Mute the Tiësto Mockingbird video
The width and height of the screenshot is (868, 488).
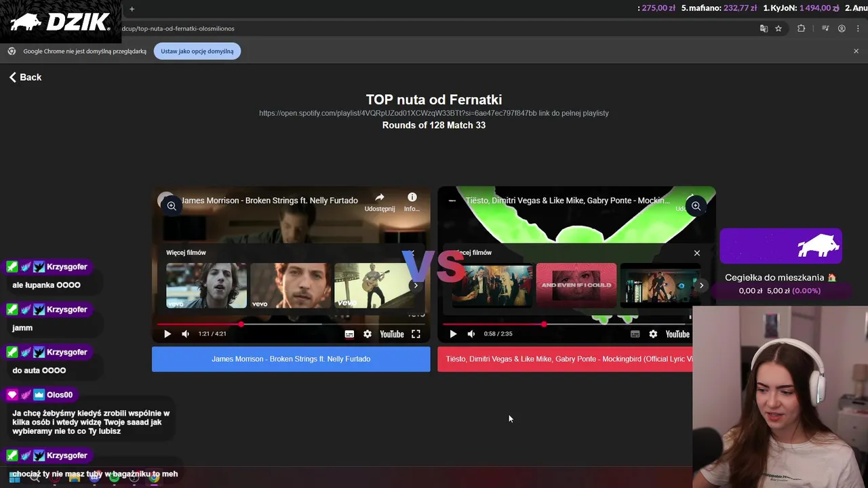pyautogui.click(x=471, y=334)
